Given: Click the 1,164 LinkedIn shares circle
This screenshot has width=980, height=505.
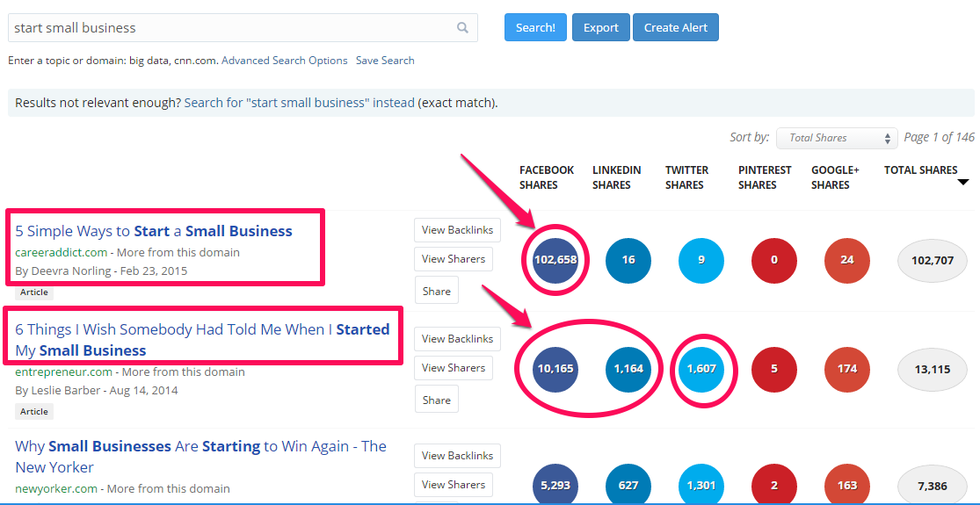Looking at the screenshot, I should tap(628, 369).
